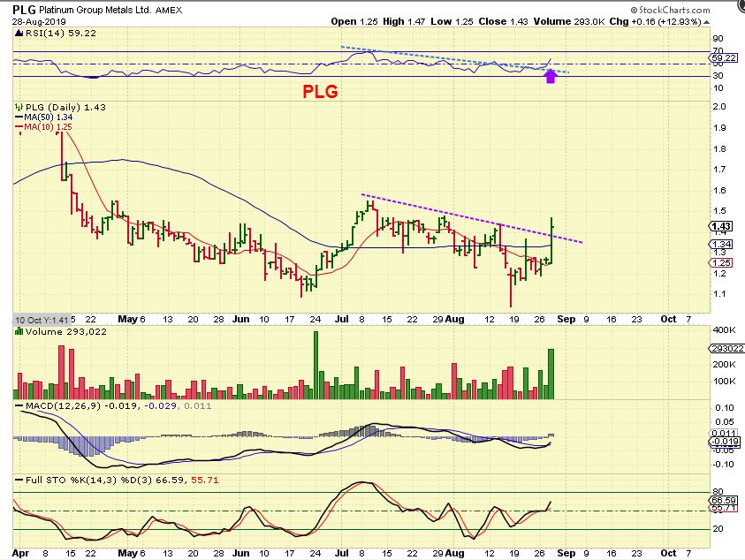Click the -0.019 MACD value tag on right axis
The image size is (745, 560).
click(x=725, y=442)
